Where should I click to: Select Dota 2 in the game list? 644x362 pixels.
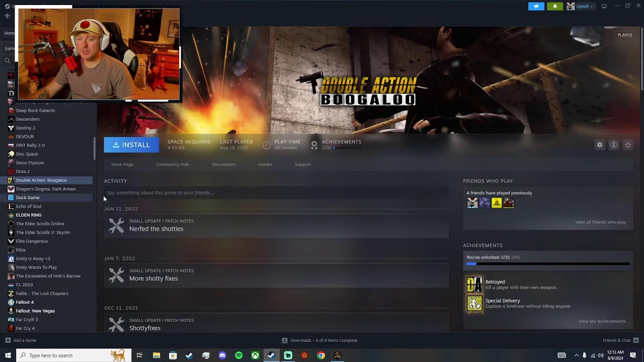[23, 171]
